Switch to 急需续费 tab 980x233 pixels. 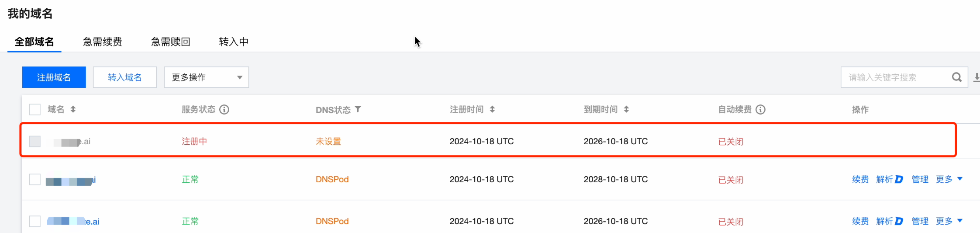103,42
